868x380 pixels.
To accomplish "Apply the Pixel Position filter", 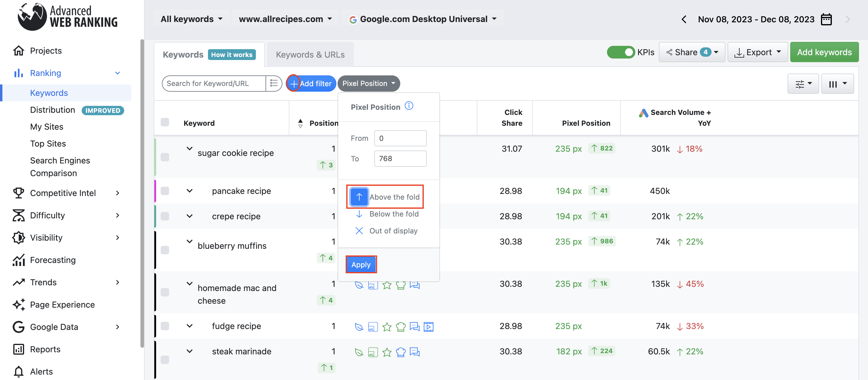I will coord(361,265).
